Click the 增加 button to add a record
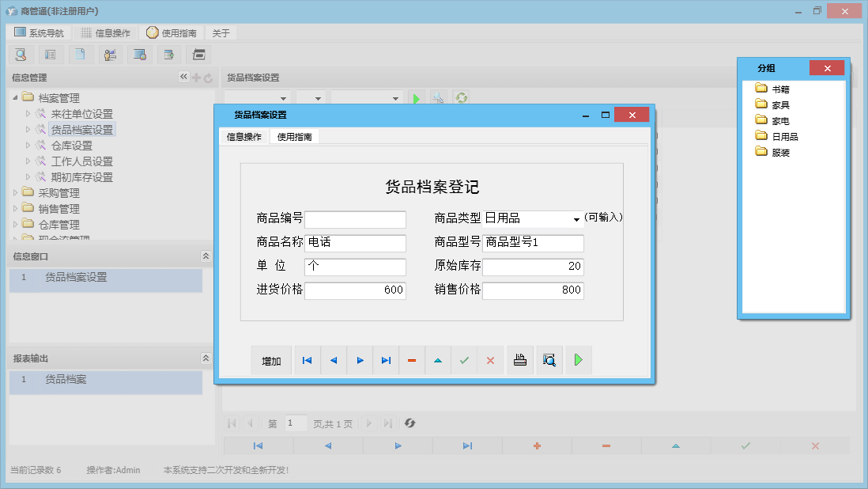The height and width of the screenshot is (489, 868). pyautogui.click(x=271, y=360)
